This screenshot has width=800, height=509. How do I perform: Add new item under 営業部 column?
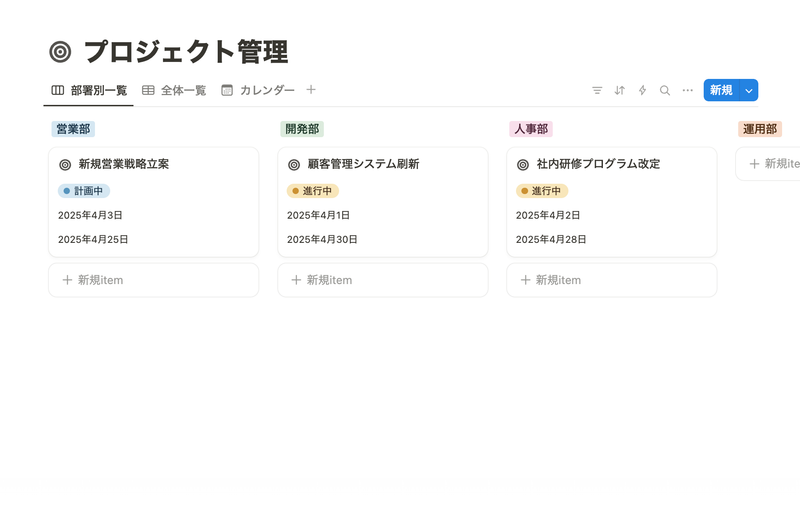pyautogui.click(x=153, y=280)
